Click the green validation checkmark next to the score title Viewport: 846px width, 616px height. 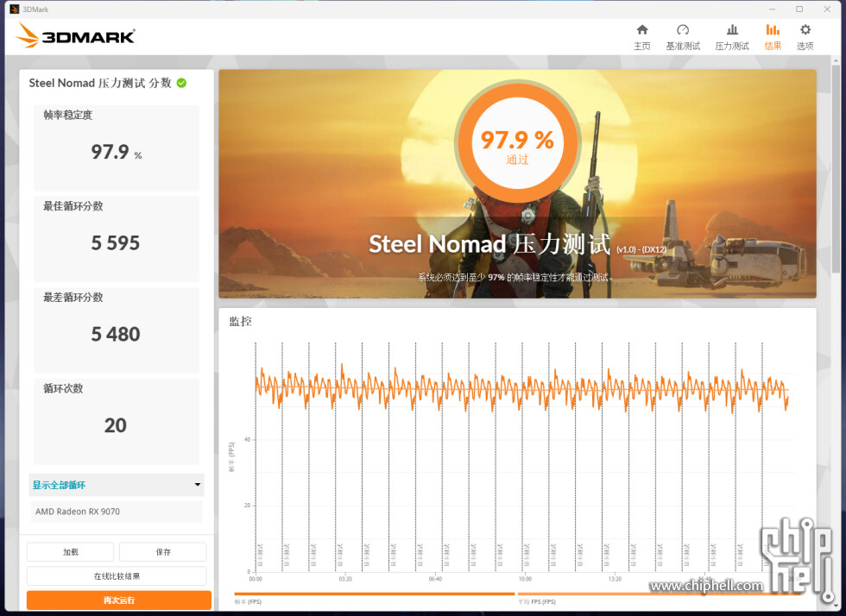click(x=182, y=83)
